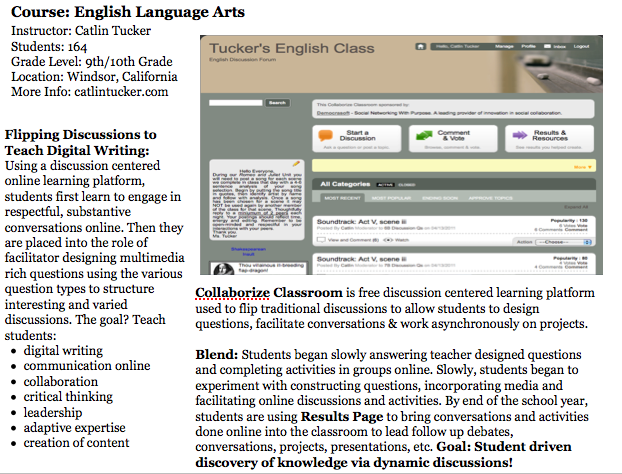Open View and Comment (6) on first post
The image size is (622, 474).
click(349, 240)
